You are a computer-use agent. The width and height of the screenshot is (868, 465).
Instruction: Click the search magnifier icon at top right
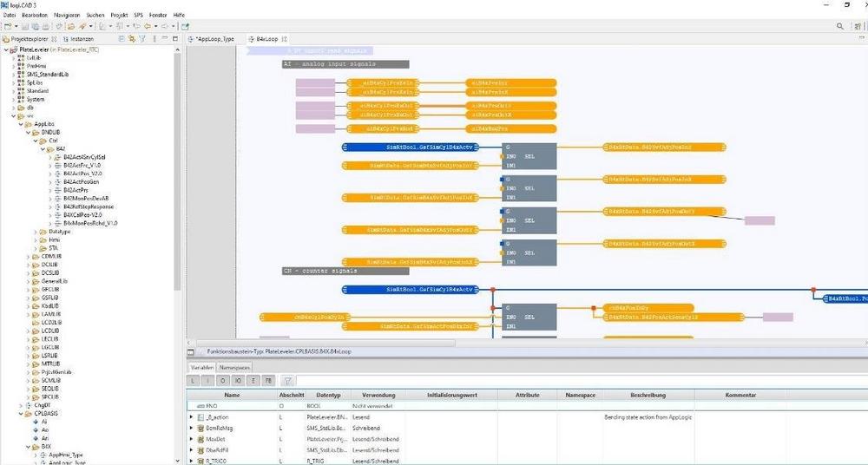839,26
